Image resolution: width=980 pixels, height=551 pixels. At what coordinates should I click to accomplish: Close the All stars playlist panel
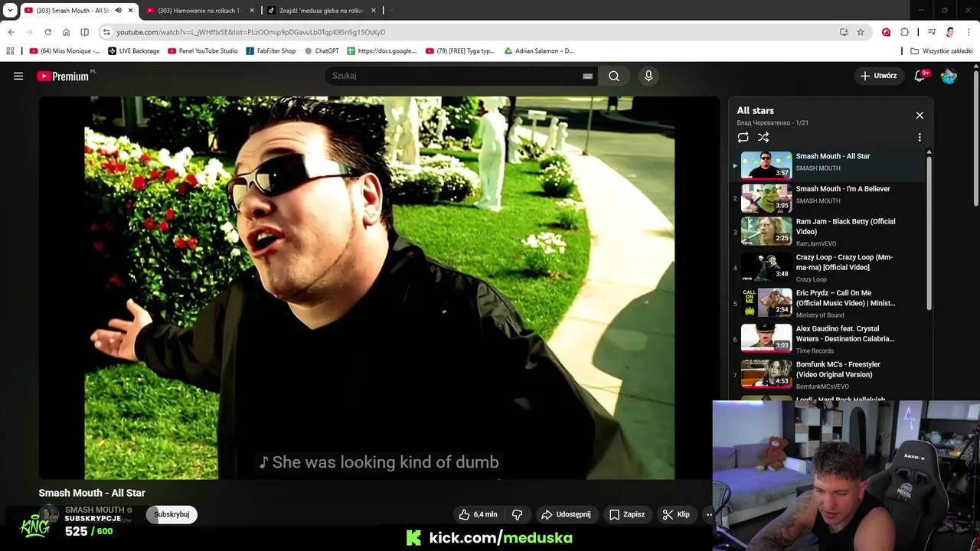(920, 116)
